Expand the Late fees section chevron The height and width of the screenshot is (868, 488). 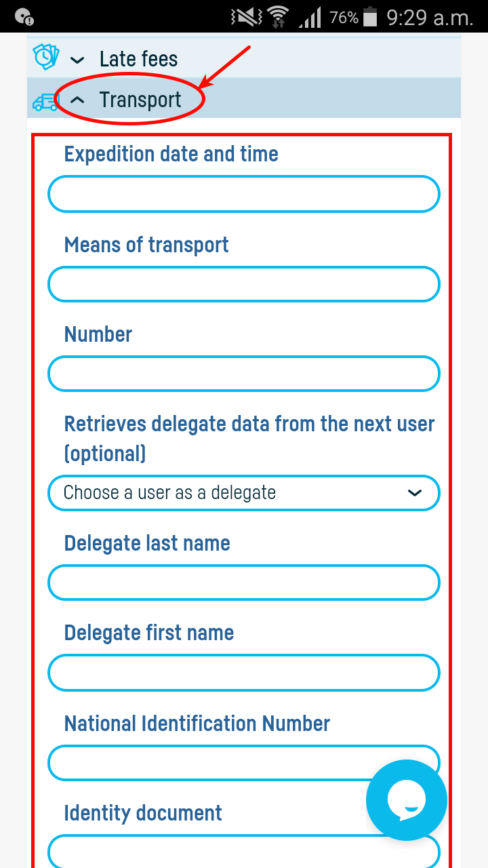(78, 60)
